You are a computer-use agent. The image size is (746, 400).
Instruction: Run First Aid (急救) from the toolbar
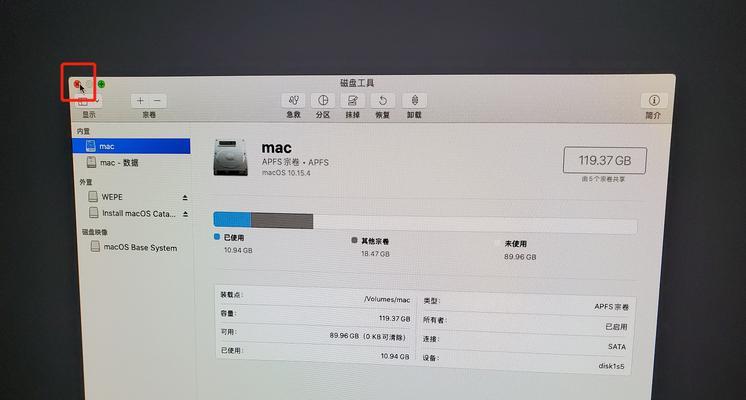click(x=294, y=100)
